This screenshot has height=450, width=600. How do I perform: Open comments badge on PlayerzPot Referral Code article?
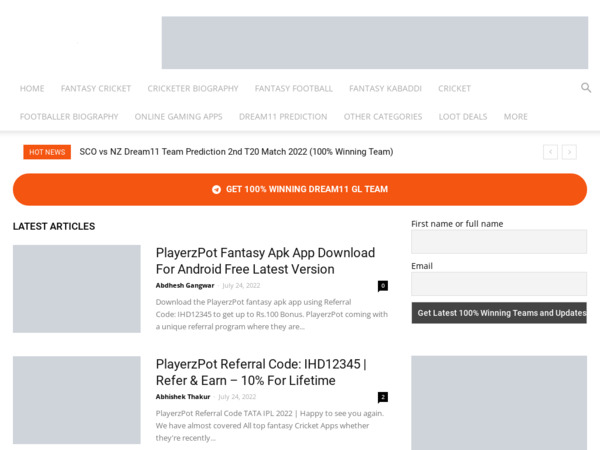click(383, 397)
